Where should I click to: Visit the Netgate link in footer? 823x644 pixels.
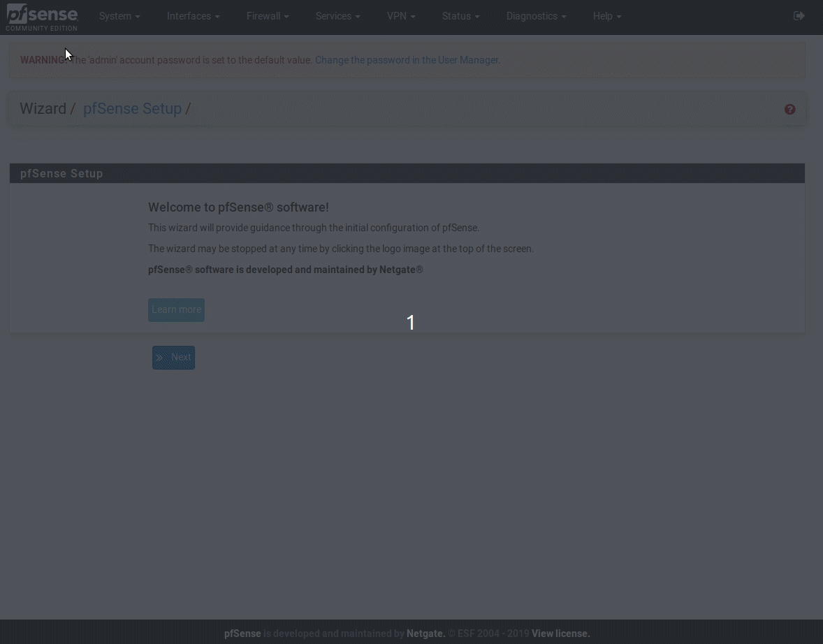[425, 634]
